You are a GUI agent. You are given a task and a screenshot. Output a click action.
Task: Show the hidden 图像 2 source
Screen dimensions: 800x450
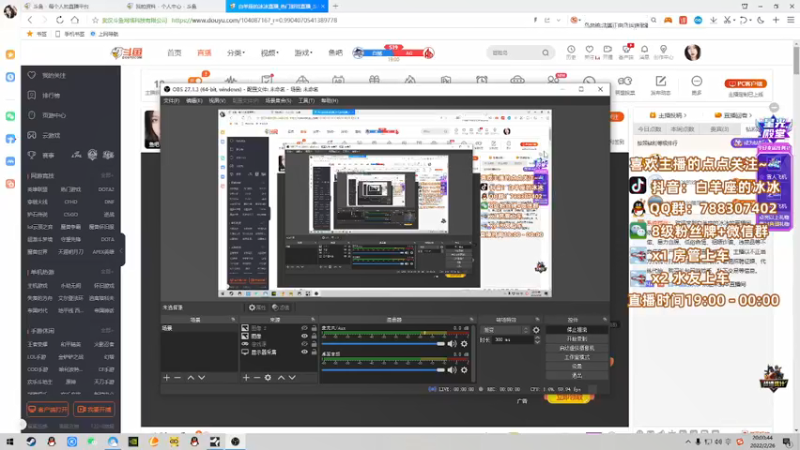pos(305,328)
